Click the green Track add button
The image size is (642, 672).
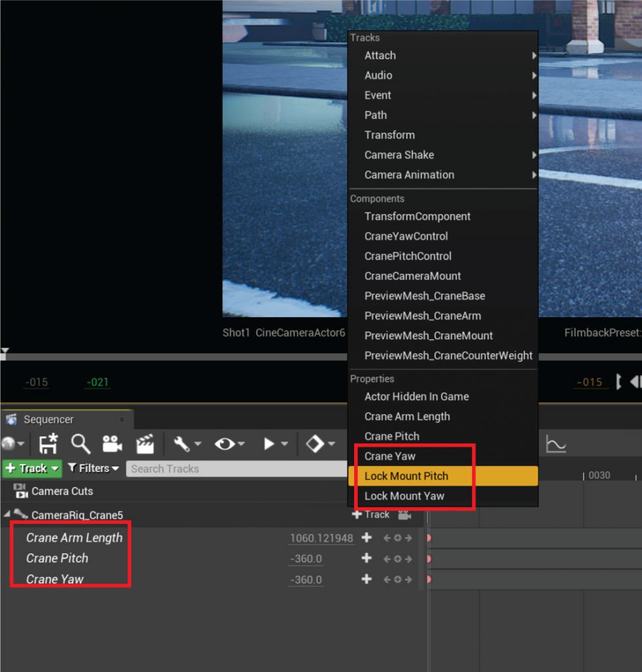(x=32, y=469)
